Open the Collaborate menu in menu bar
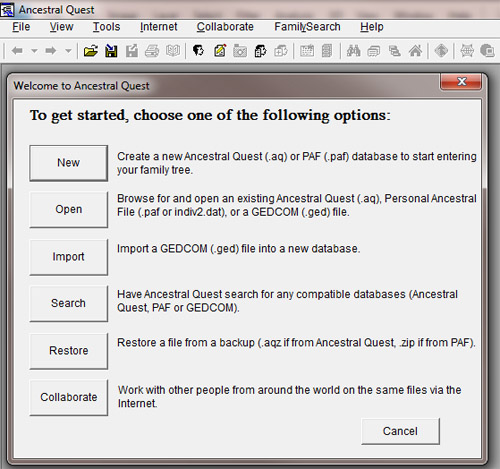500x469 pixels. click(x=225, y=27)
